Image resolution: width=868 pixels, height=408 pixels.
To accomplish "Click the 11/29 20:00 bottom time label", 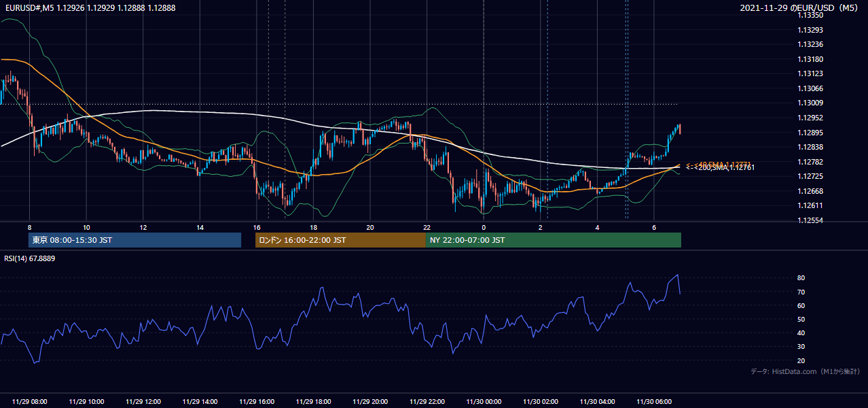I will [x=370, y=402].
